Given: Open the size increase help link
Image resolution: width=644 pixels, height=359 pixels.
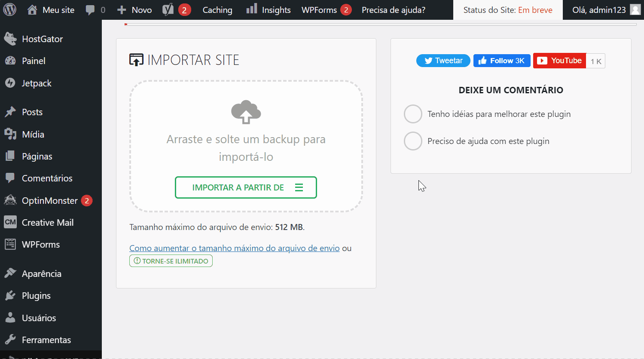Looking at the screenshot, I should pyautogui.click(x=235, y=248).
